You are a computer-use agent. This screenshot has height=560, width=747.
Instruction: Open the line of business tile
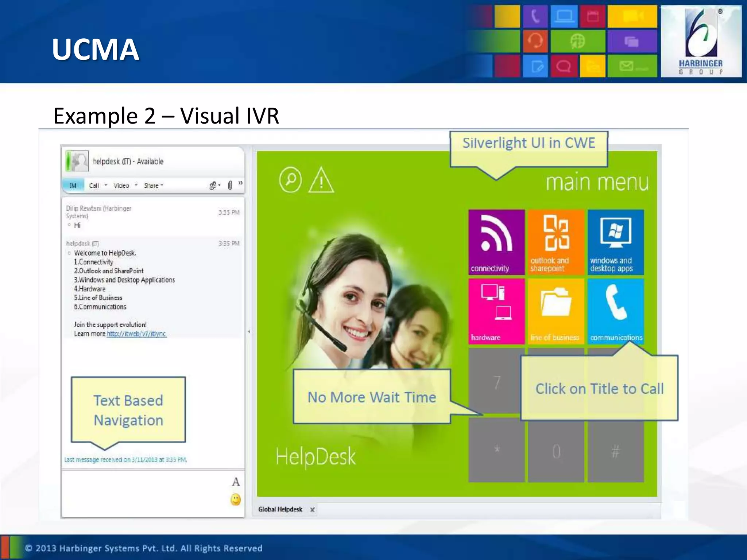[556, 311]
